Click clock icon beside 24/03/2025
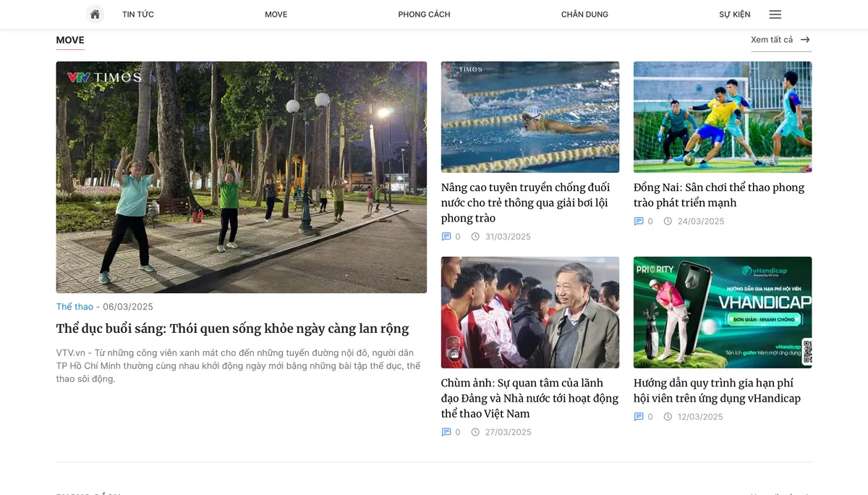The width and height of the screenshot is (868, 495). click(x=668, y=221)
